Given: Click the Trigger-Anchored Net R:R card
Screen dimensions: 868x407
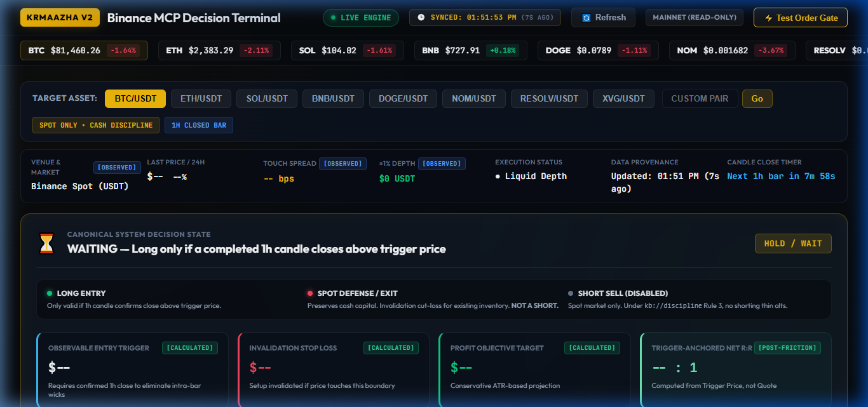Looking at the screenshot, I should (736, 370).
